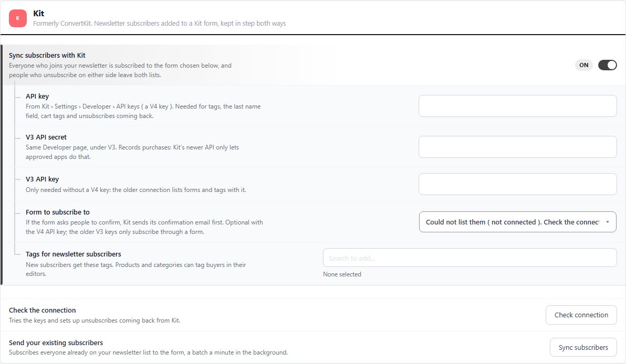Click the Form to subscribe to label
This screenshot has height=364, width=626.
click(57, 212)
